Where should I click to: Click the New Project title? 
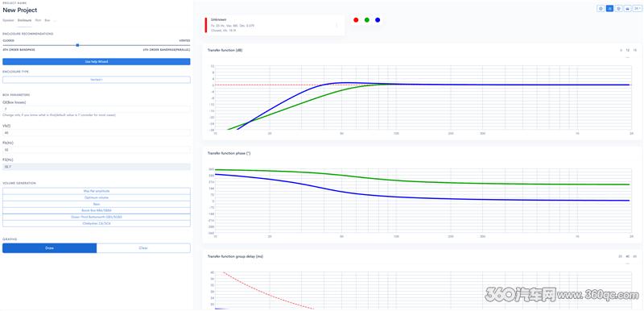pos(19,10)
